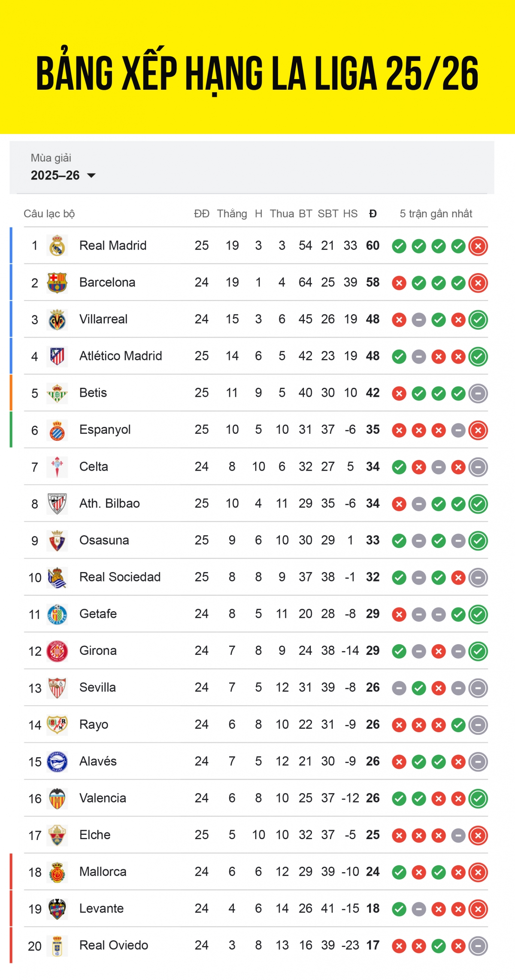The image size is (515, 980).
Task: Click the Mallorca club crest
Action: [x=57, y=872]
